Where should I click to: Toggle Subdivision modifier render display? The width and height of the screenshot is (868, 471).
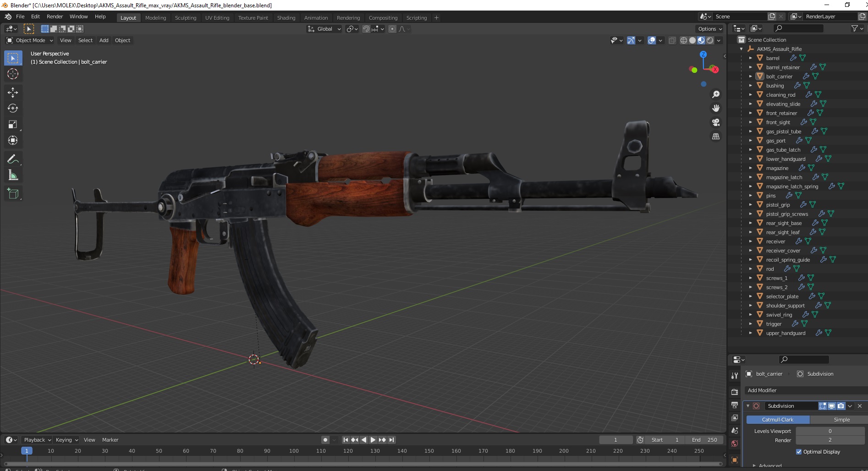click(x=841, y=406)
